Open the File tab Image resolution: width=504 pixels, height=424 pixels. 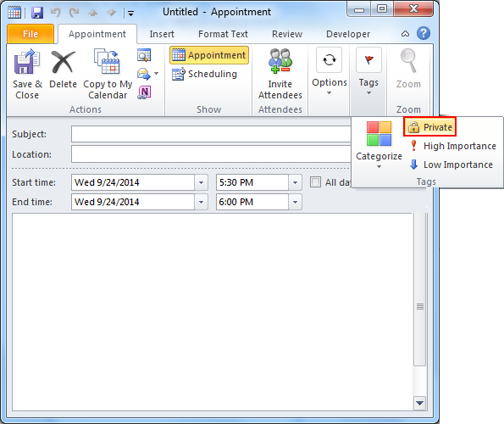click(x=30, y=34)
